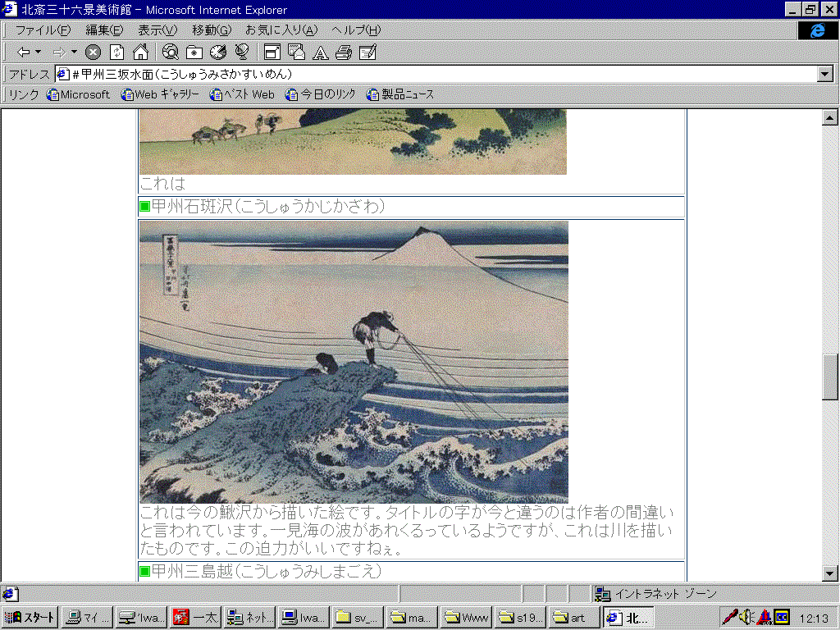Click the scrollbar down arrow
Screen dimensions: 840x630
click(830, 573)
